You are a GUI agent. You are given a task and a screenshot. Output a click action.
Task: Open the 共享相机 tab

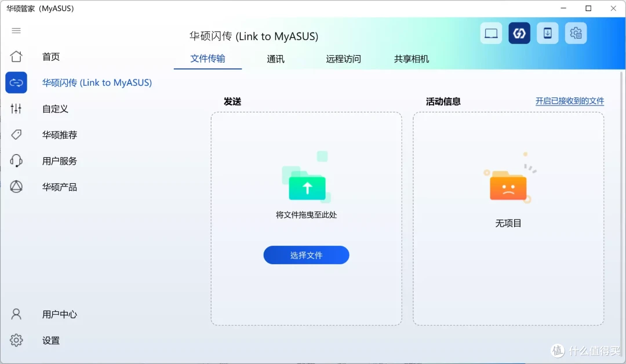click(x=412, y=59)
